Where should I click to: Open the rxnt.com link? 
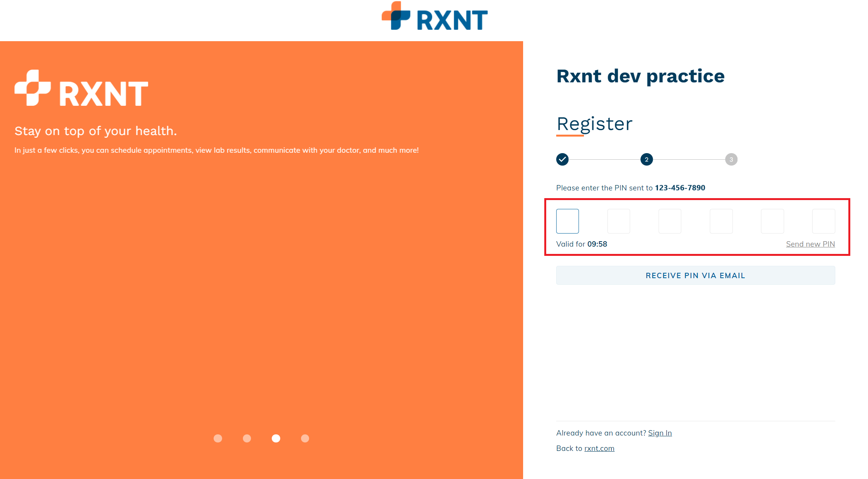(599, 448)
